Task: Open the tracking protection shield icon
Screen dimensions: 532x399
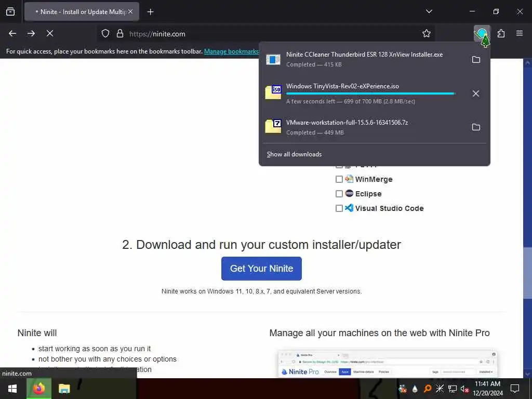Action: click(105, 34)
